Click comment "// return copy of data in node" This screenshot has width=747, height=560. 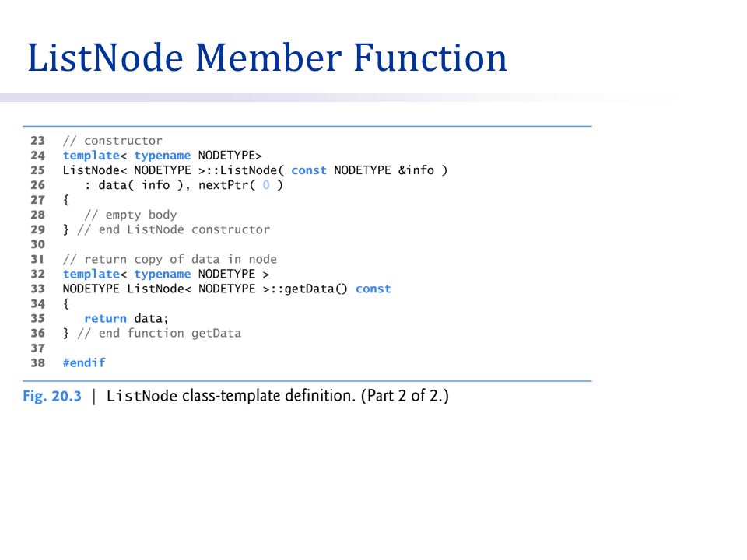click(170, 260)
